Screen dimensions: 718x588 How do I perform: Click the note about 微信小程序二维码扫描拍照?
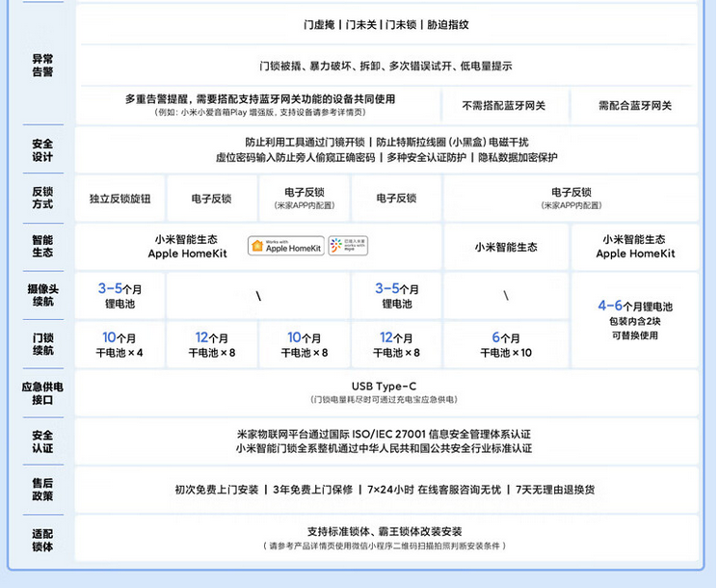(385, 546)
